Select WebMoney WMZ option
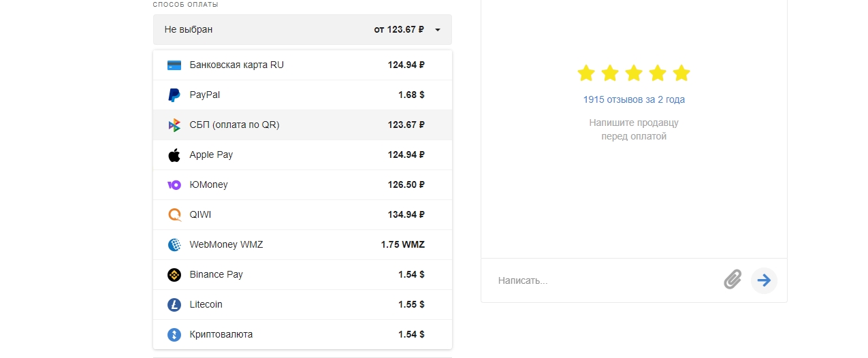This screenshot has width=868, height=358. [302, 245]
